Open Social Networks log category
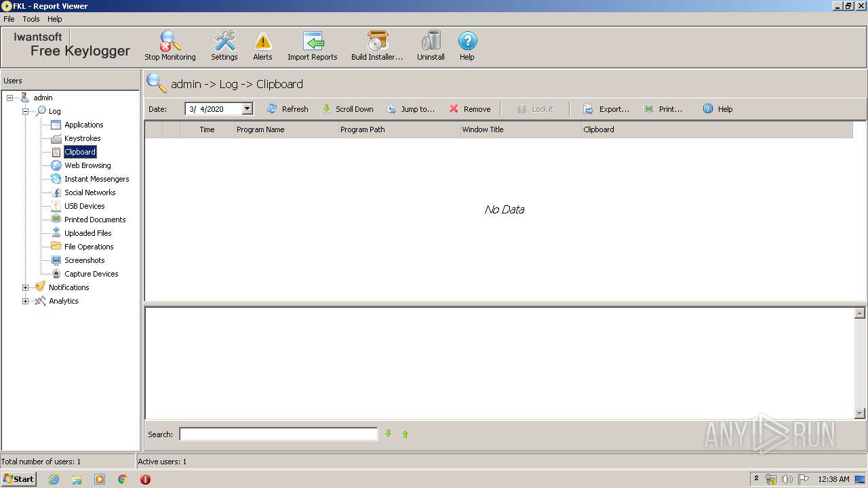The width and height of the screenshot is (868, 488). pyautogui.click(x=90, y=192)
